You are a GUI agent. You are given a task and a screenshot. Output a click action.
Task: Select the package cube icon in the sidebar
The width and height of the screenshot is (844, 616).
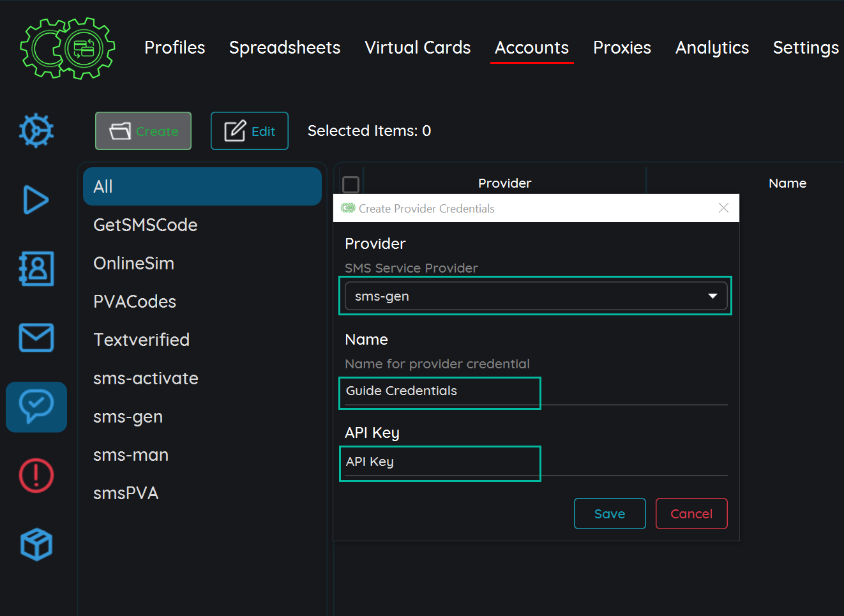click(36, 544)
